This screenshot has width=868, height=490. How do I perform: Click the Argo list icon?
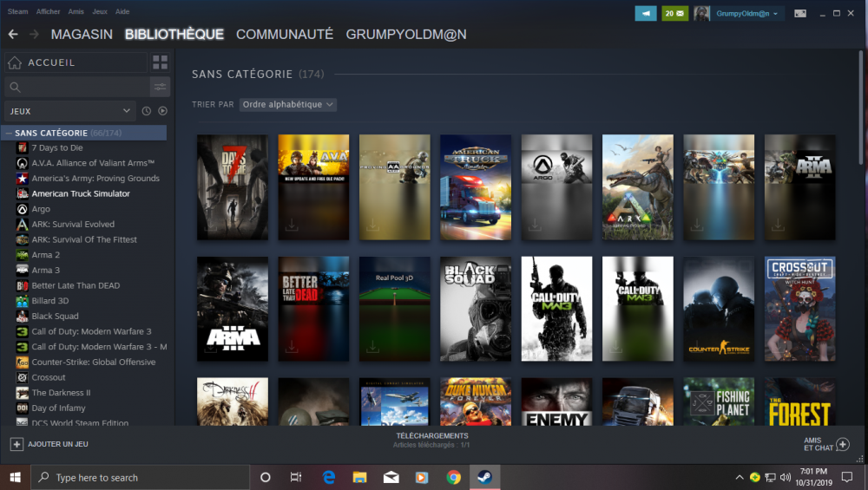(x=23, y=209)
